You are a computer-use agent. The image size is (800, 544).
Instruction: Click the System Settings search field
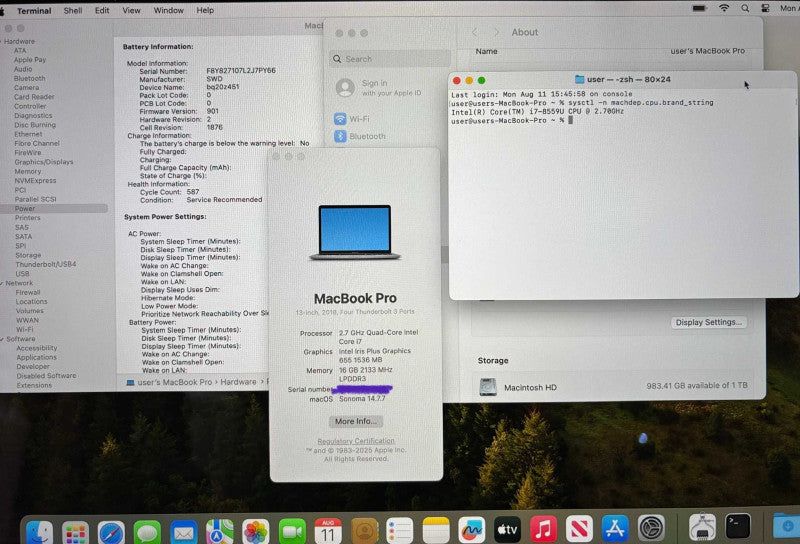click(390, 59)
